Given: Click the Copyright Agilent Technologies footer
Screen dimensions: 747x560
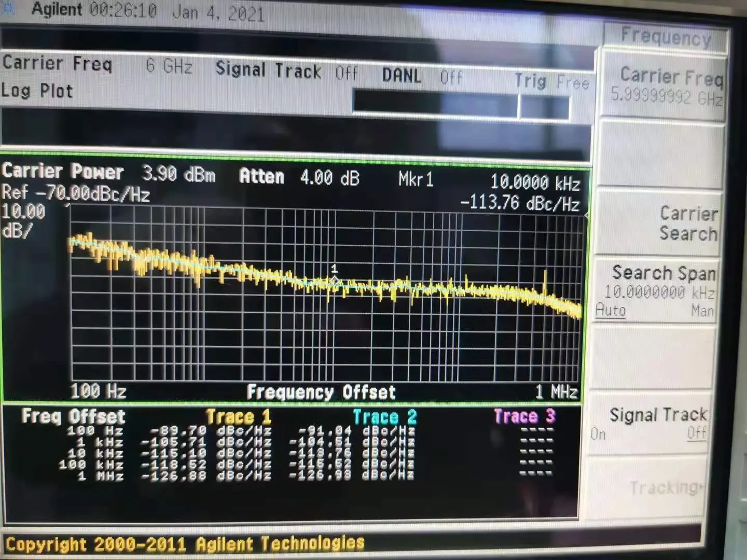Looking at the screenshot, I should coord(185,544).
